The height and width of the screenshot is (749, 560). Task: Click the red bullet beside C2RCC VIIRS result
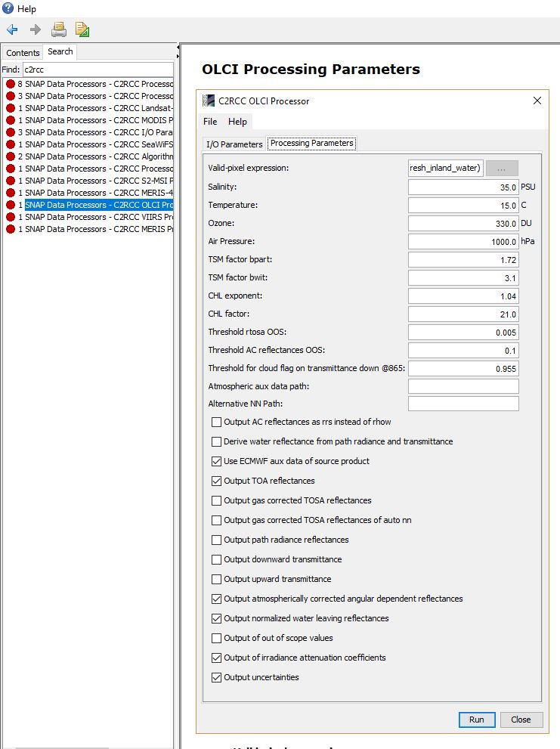tap(11, 217)
